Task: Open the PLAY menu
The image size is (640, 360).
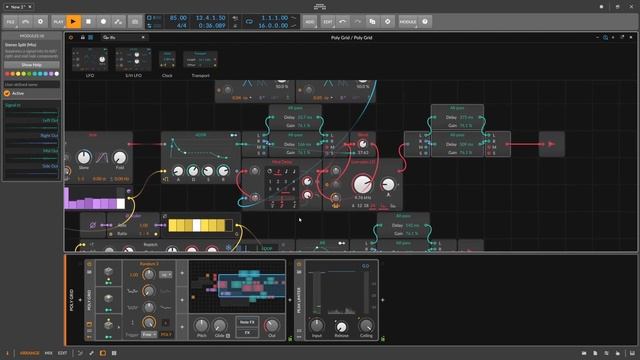Action: (58, 22)
